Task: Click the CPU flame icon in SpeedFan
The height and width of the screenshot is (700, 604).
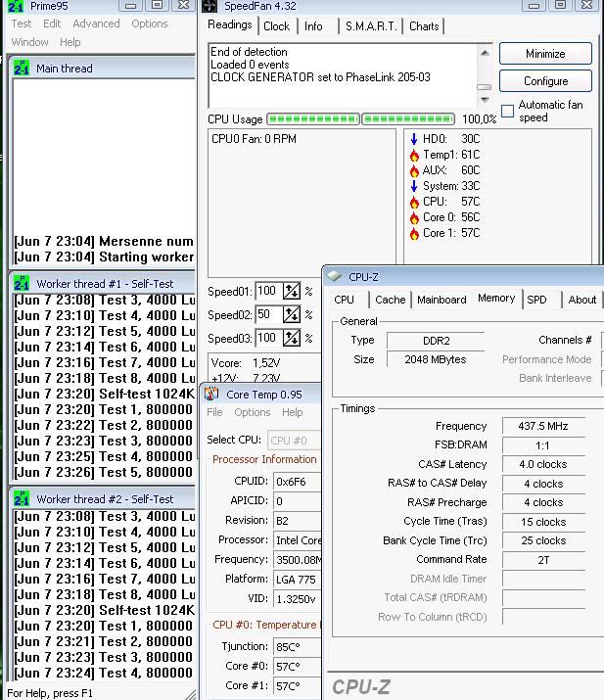Action: (x=414, y=203)
